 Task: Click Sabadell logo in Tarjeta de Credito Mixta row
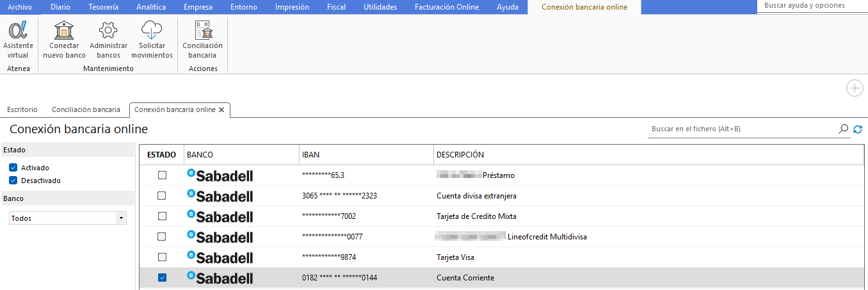(220, 216)
